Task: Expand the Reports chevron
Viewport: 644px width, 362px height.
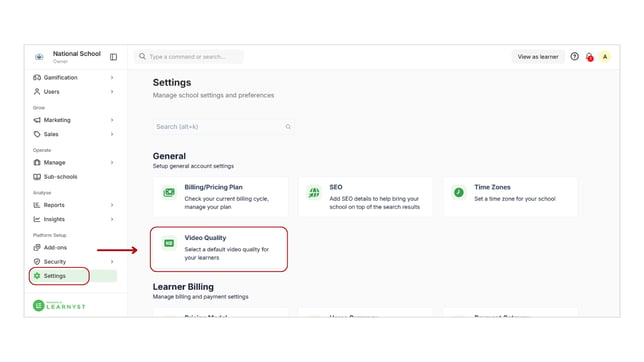Action: pos(112,205)
